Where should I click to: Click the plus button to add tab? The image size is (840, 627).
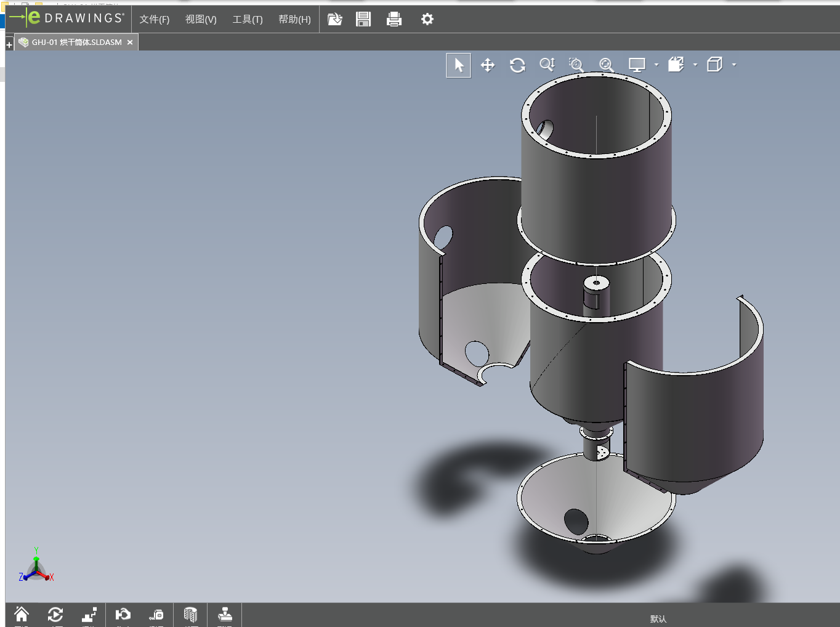coord(9,45)
